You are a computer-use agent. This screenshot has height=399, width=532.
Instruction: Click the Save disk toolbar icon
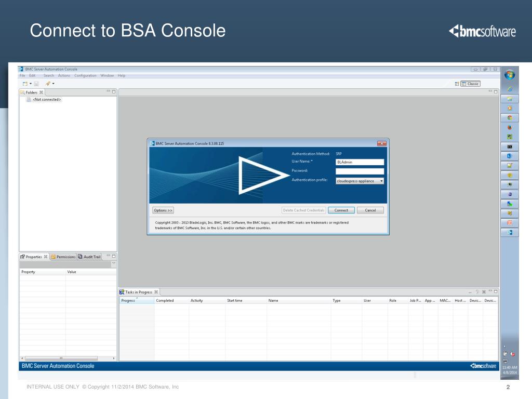[36, 84]
